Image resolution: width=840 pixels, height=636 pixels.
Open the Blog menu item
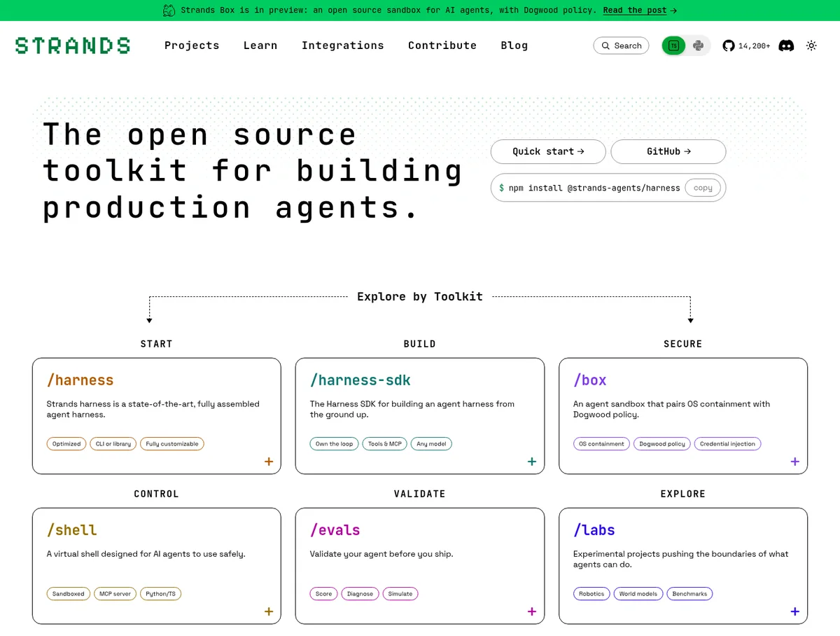click(514, 46)
